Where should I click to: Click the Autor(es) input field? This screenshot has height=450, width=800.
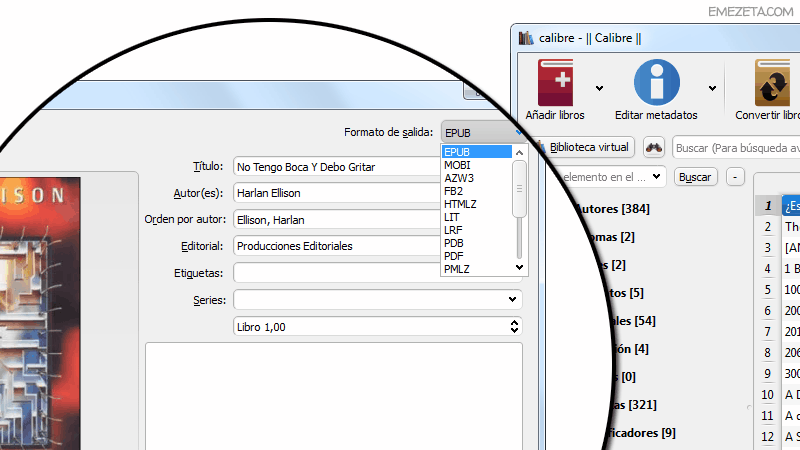pyautogui.click(x=337, y=193)
